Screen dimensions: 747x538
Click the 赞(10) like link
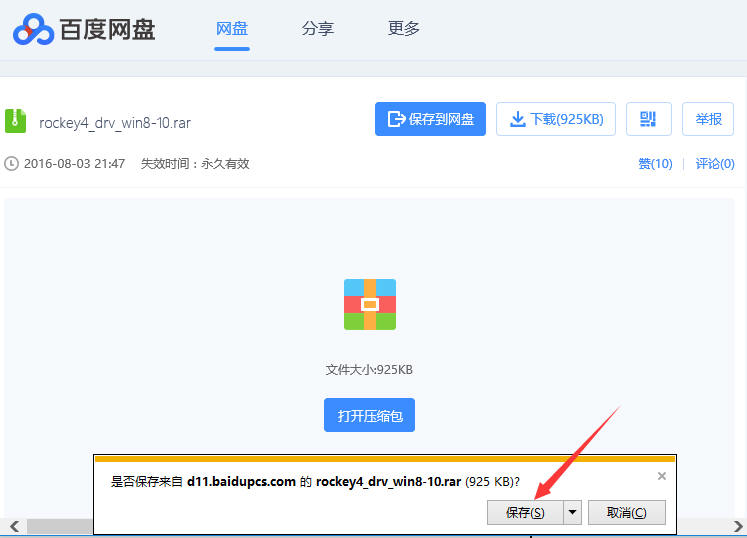point(655,164)
